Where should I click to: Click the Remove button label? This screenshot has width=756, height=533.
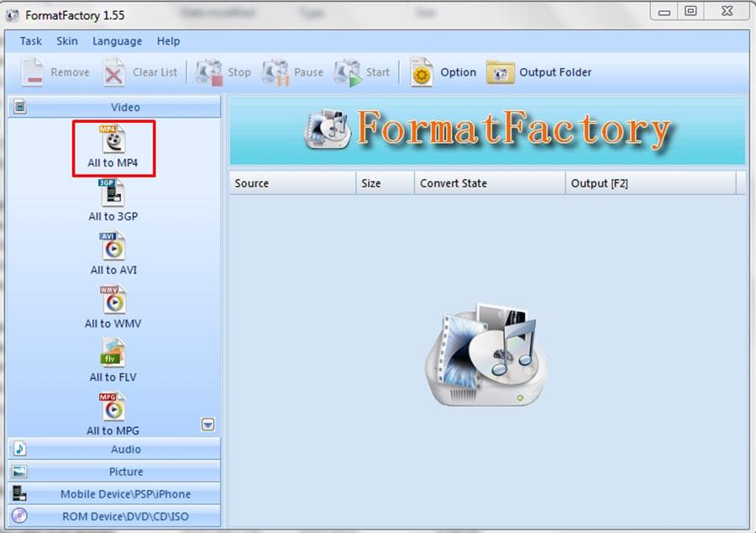tap(70, 72)
